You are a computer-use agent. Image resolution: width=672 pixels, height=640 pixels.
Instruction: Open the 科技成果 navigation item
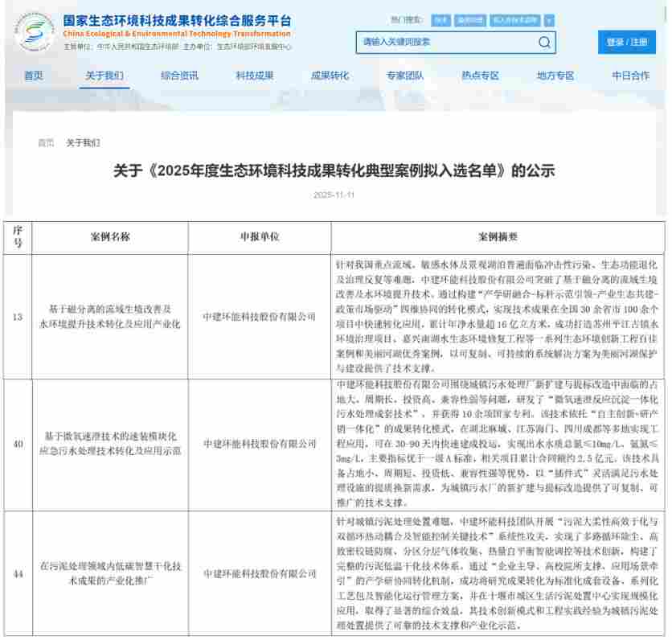pyautogui.click(x=255, y=76)
